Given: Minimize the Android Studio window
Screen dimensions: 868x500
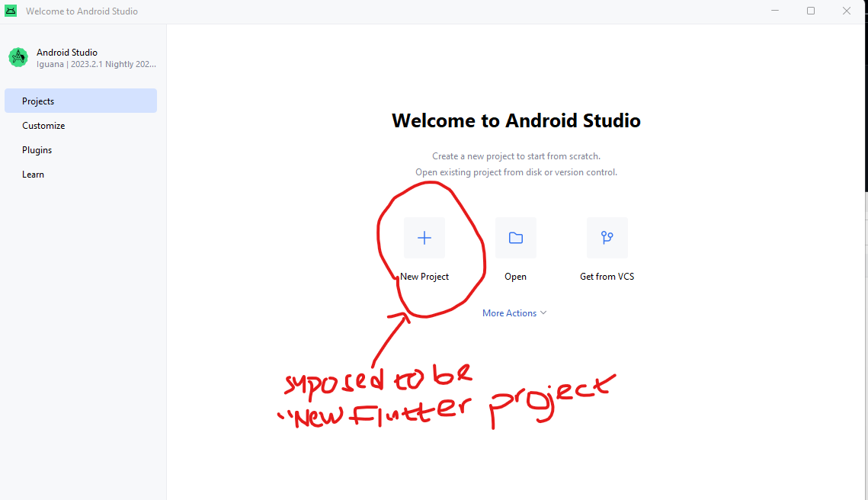Looking at the screenshot, I should 775,11.
